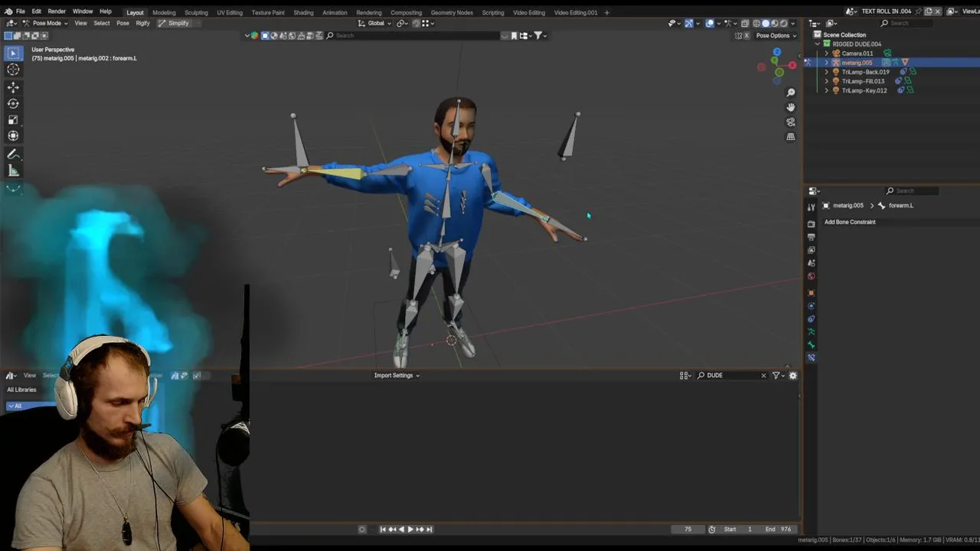Jump to the timeline start frame
The image size is (980, 551).
(384, 529)
